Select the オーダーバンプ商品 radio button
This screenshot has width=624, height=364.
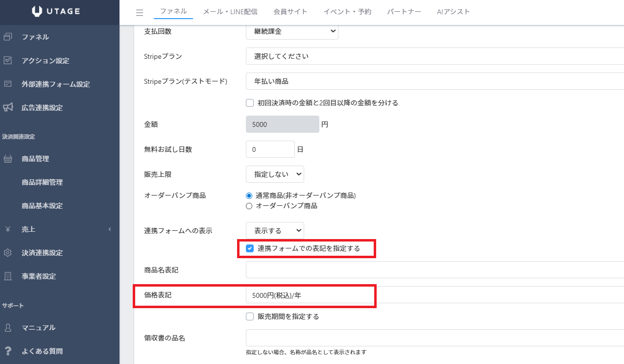pyautogui.click(x=249, y=206)
